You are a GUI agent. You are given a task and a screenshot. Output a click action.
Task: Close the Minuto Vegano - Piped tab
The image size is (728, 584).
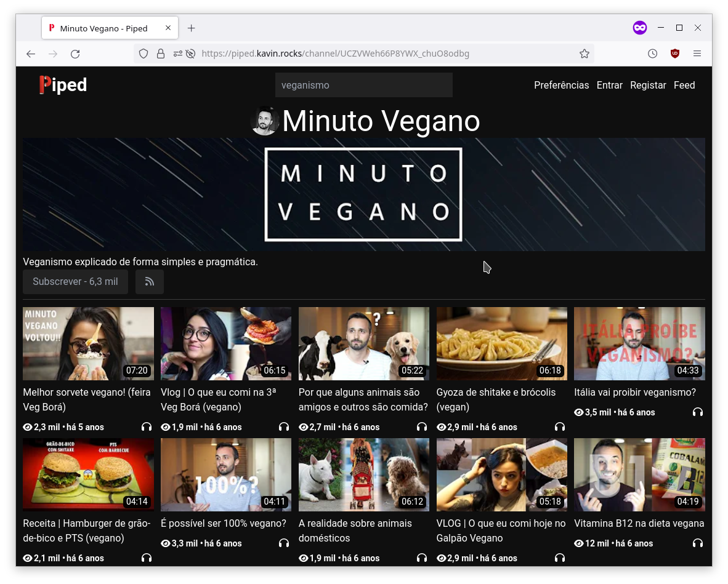click(x=168, y=28)
